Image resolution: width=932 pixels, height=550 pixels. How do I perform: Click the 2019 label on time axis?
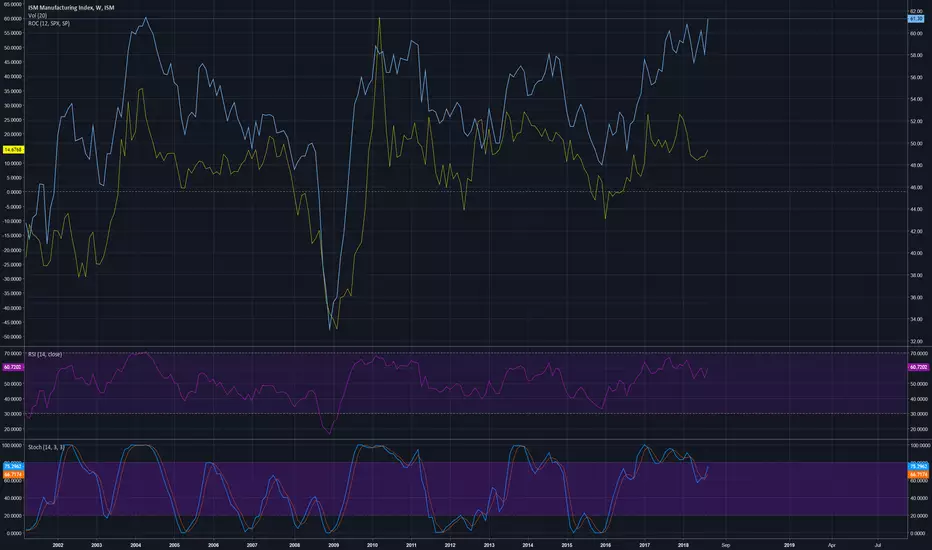(789, 545)
